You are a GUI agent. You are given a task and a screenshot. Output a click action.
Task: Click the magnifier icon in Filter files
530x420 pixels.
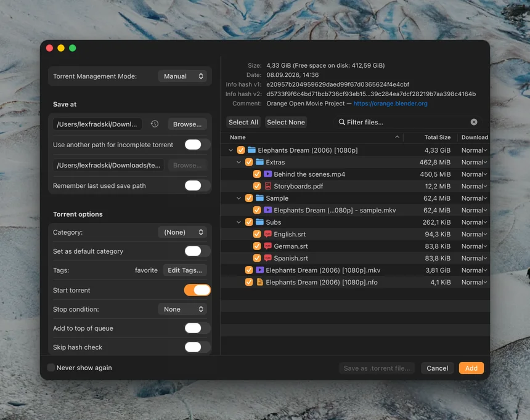click(x=342, y=122)
